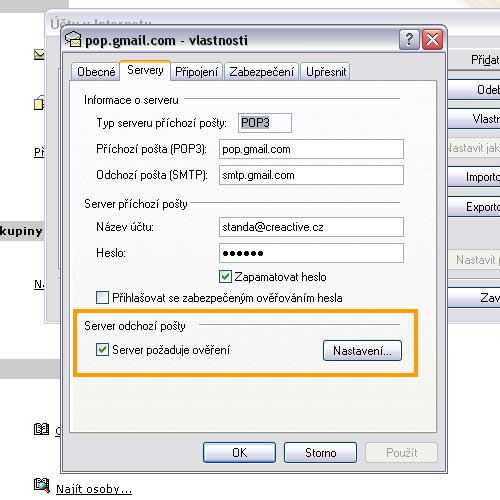Screen dimensions: 500x500
Task: Confirm with the OK button
Action: coord(239,452)
